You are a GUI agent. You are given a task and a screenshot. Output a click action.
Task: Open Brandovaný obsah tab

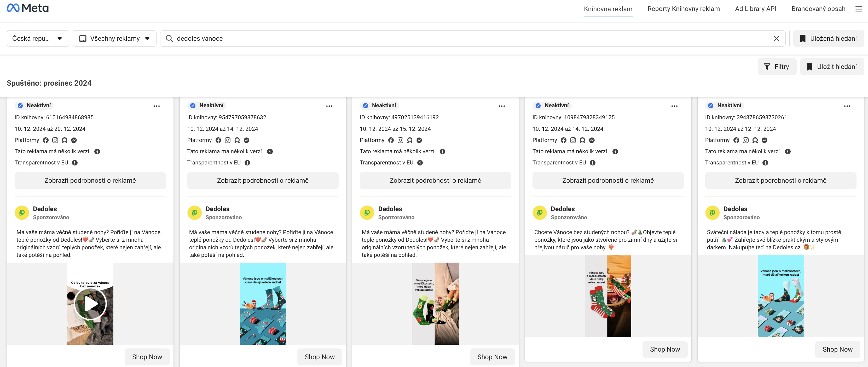tap(818, 9)
